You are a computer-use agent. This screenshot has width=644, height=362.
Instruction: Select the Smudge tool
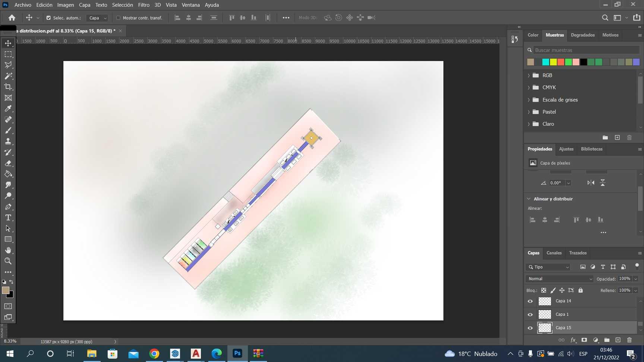tap(8, 185)
